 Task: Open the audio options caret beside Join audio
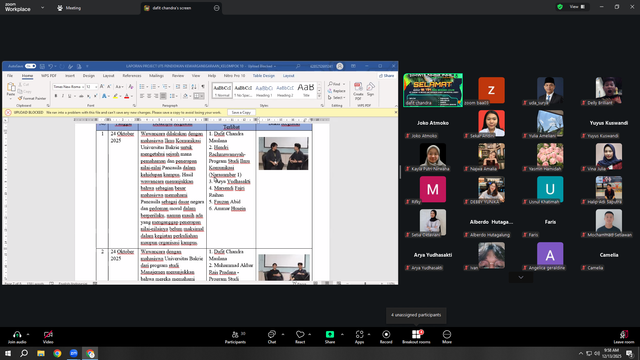[x=28, y=334]
